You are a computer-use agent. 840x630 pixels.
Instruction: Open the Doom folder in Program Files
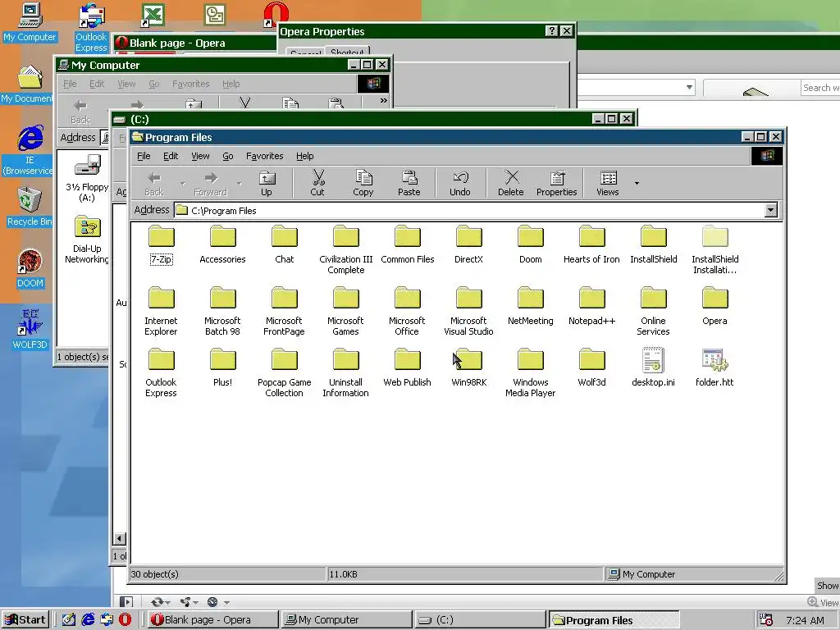[531, 245]
